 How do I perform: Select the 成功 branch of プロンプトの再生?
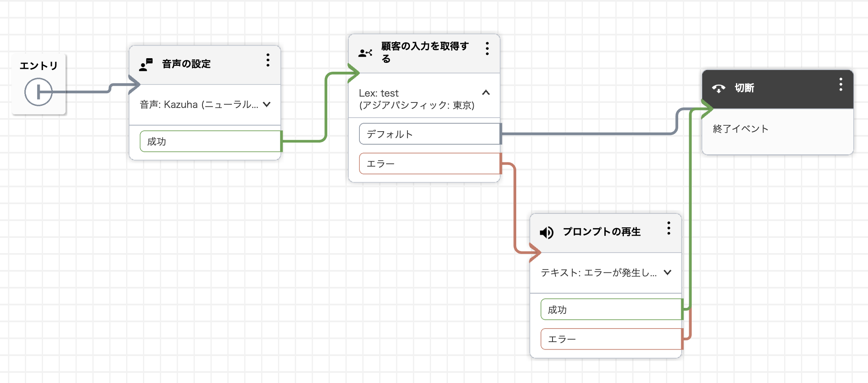coord(612,310)
